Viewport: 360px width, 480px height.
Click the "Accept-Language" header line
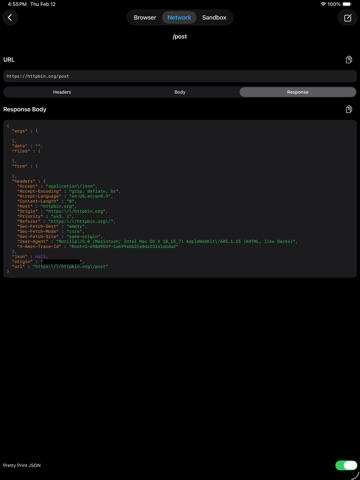(x=65, y=196)
